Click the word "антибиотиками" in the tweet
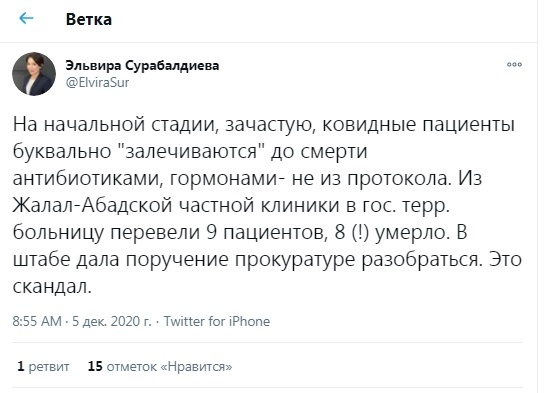The width and height of the screenshot is (555, 393). (x=88, y=178)
